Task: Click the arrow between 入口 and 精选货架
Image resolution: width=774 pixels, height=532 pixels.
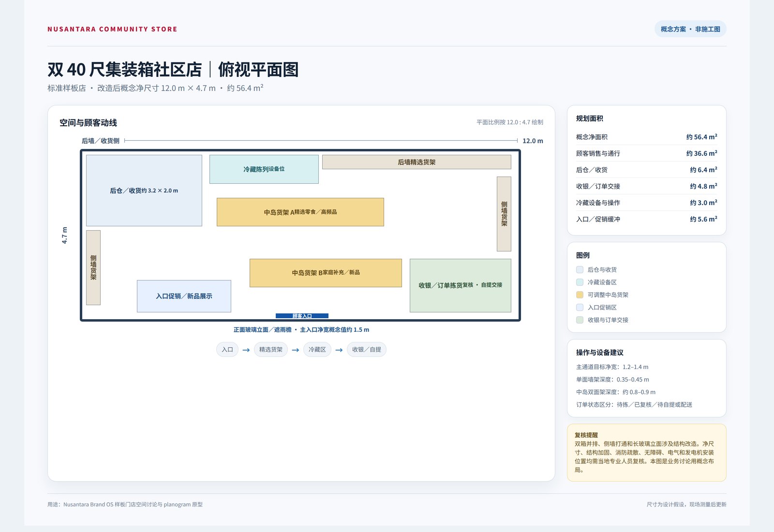Action: tap(246, 350)
